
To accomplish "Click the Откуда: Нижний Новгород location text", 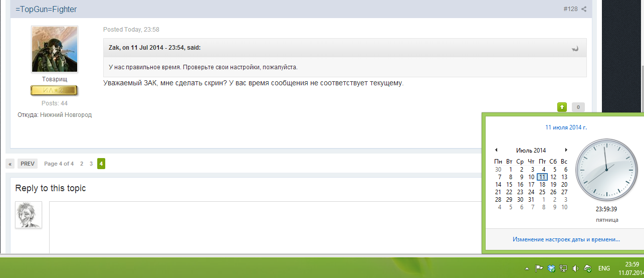I will (55, 115).
